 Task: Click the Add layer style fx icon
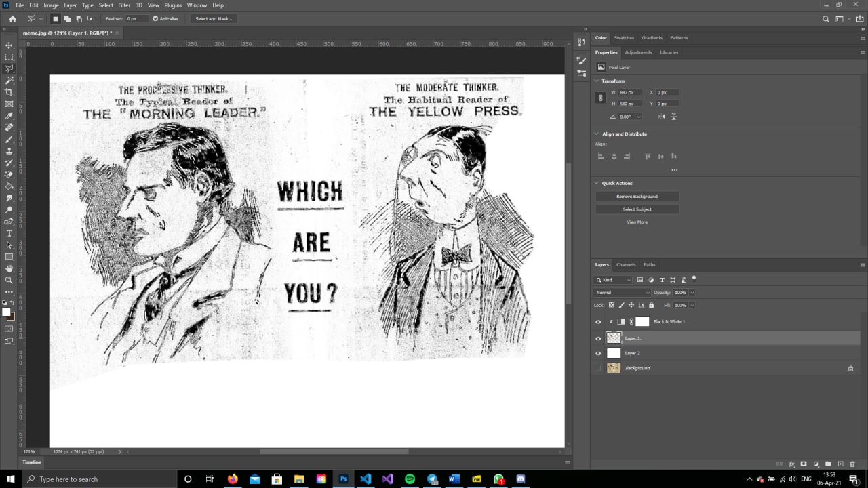pos(791,464)
